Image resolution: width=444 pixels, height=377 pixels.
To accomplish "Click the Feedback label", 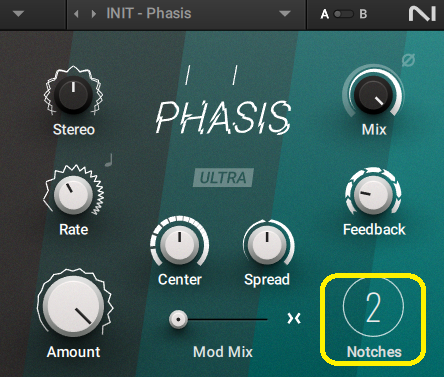I will point(374,230).
